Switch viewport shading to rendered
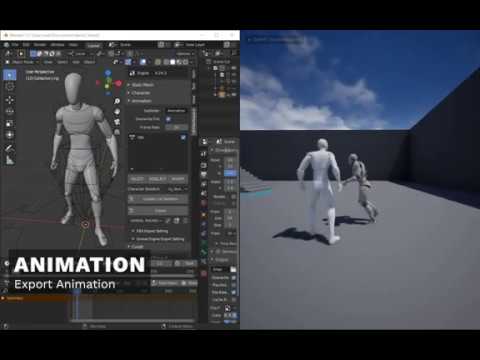The image size is (480, 360). coord(185,62)
